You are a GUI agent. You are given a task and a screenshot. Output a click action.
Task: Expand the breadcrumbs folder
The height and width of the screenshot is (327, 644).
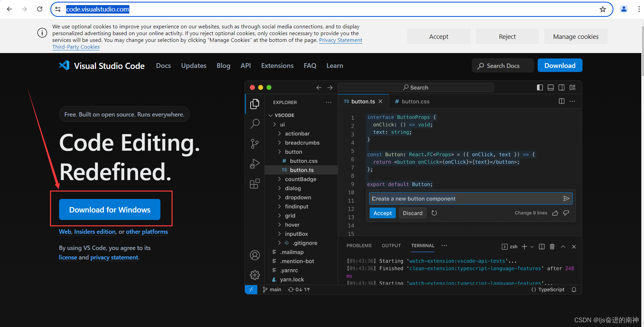tap(279, 143)
